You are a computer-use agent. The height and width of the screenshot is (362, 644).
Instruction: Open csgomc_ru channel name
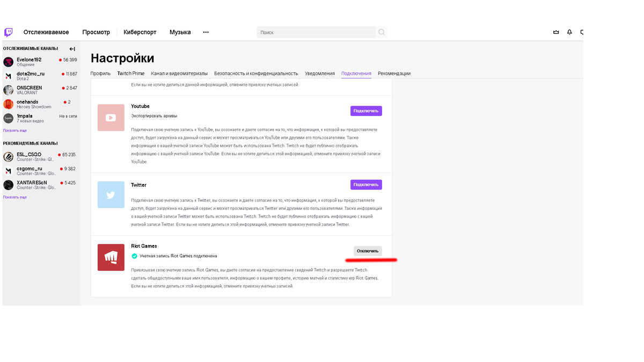click(30, 168)
